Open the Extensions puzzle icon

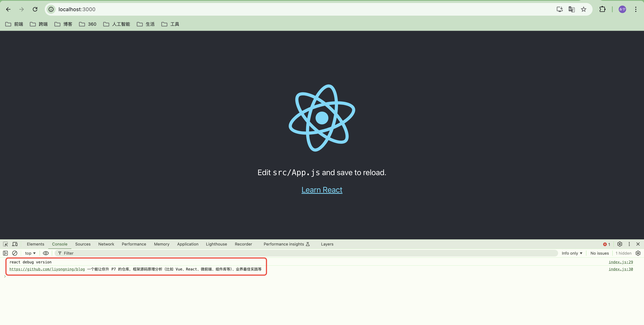602,9
